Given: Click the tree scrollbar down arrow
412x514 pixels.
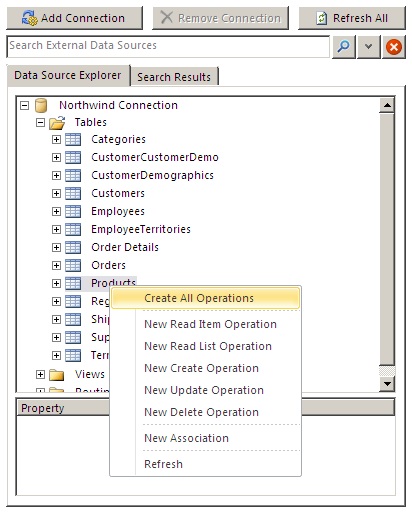Looking at the screenshot, I should point(387,384).
